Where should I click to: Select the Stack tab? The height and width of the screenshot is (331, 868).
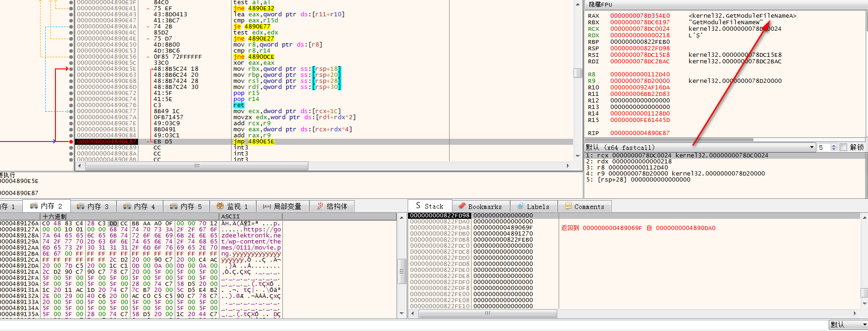pyautogui.click(x=430, y=206)
